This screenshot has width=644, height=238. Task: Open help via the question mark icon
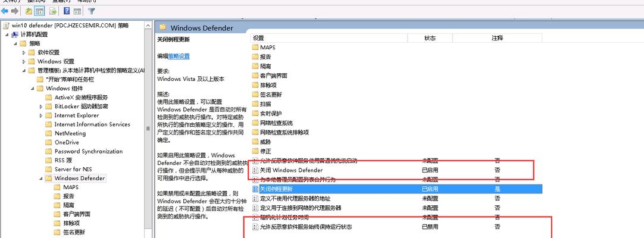[67, 11]
